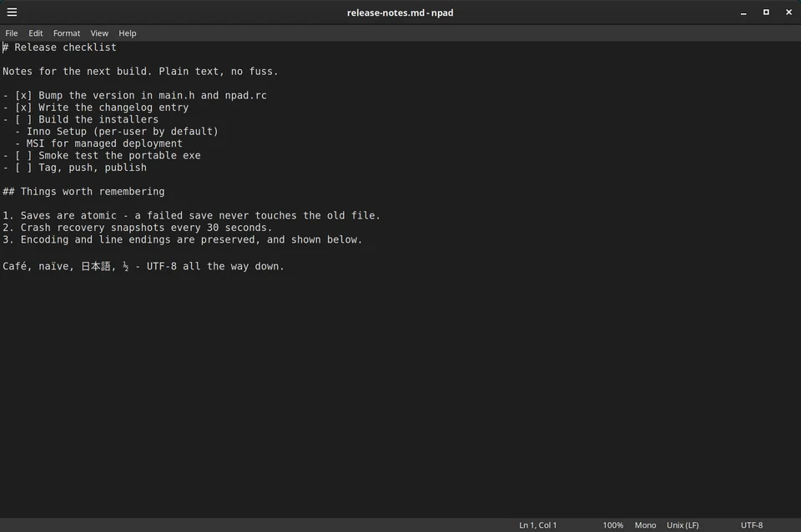Click the Unix (LF) line ending indicator

(683, 524)
